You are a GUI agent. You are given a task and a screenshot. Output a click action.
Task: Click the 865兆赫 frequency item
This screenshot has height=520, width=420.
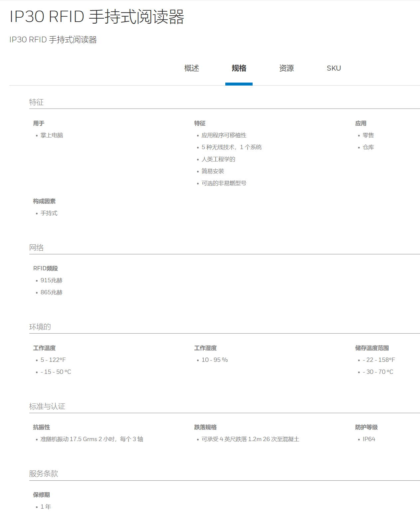(x=51, y=292)
